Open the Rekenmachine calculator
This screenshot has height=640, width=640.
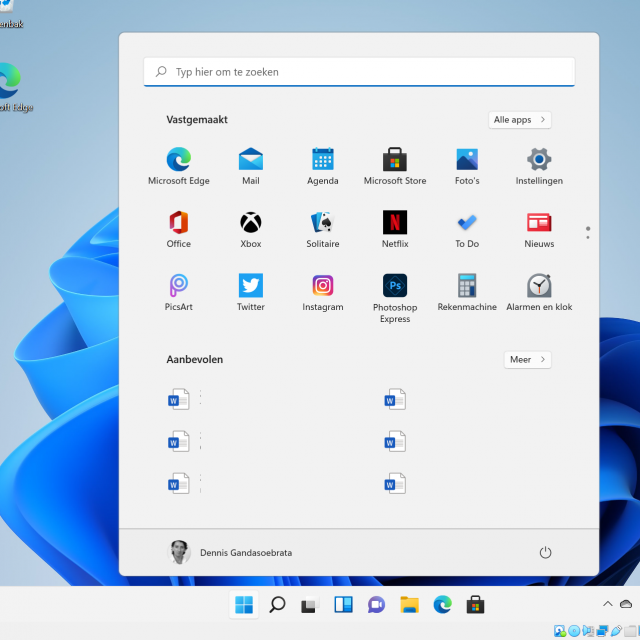coord(467,292)
